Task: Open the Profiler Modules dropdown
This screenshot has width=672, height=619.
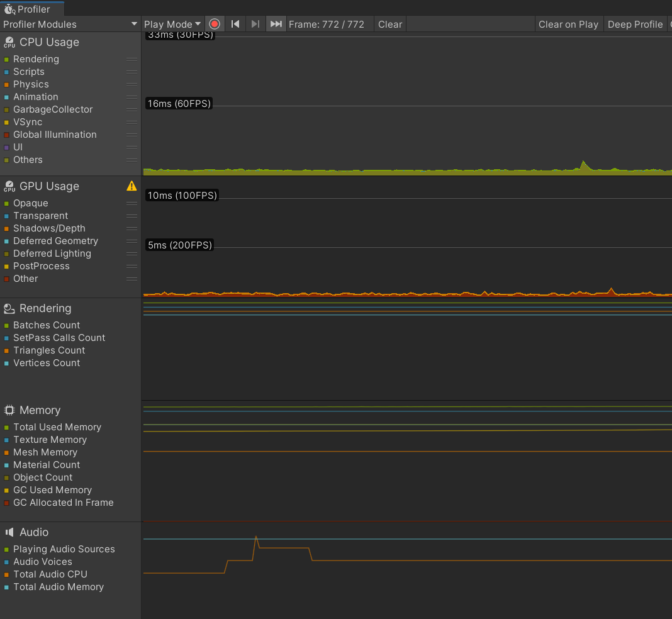Action: [70, 24]
